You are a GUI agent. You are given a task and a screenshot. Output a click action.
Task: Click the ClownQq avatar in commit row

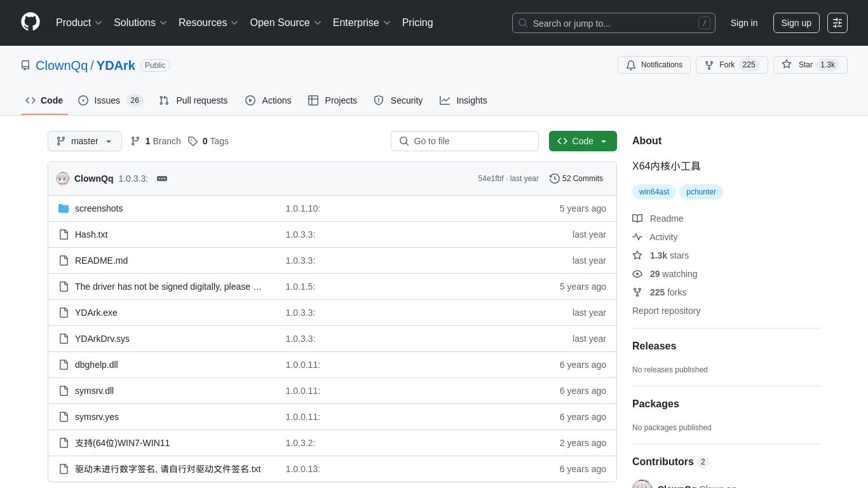[63, 179]
